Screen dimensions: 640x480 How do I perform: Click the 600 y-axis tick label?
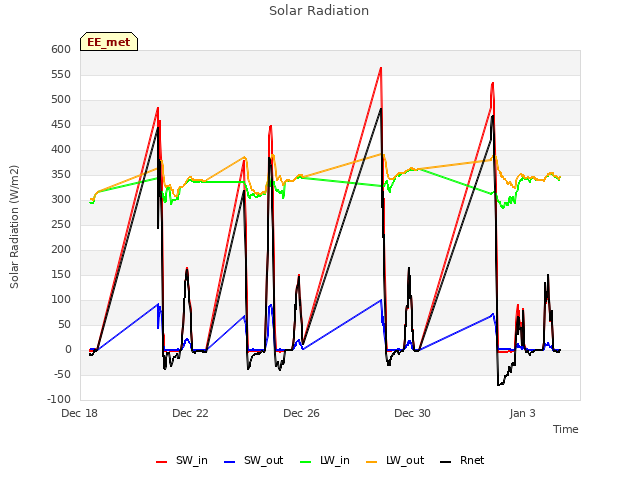(x=61, y=49)
